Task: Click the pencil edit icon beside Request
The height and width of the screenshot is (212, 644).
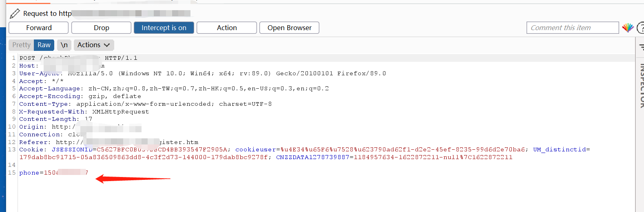Action: click(15, 13)
